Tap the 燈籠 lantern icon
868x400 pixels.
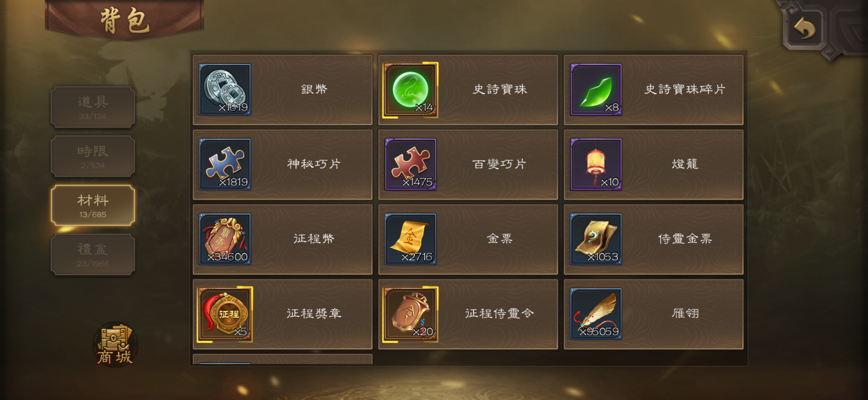click(x=596, y=164)
